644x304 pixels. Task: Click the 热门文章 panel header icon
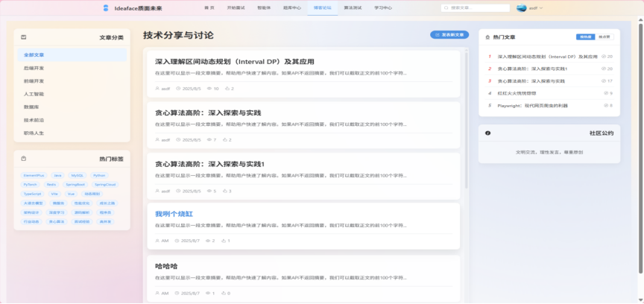click(x=487, y=37)
